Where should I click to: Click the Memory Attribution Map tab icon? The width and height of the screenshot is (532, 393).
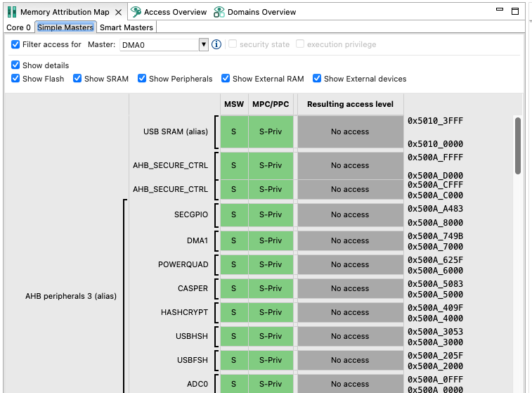coord(12,12)
